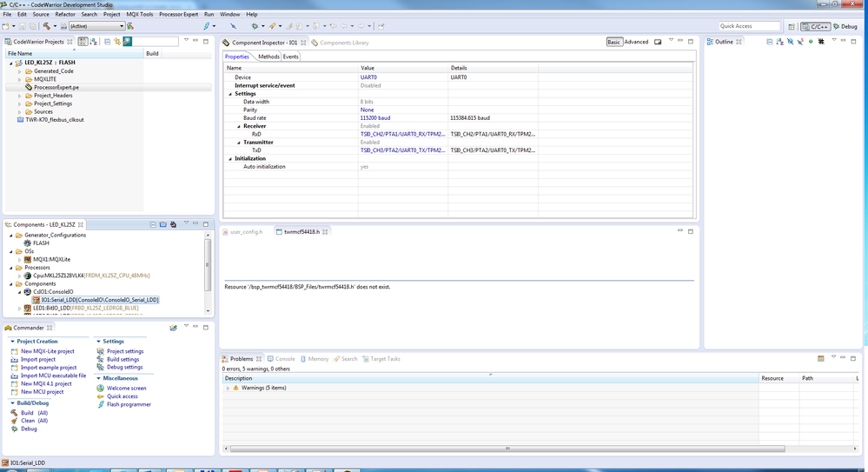Expand the Cpu:MKL25Z128VLK4 processor node
The image size is (868, 472).
[20, 276]
